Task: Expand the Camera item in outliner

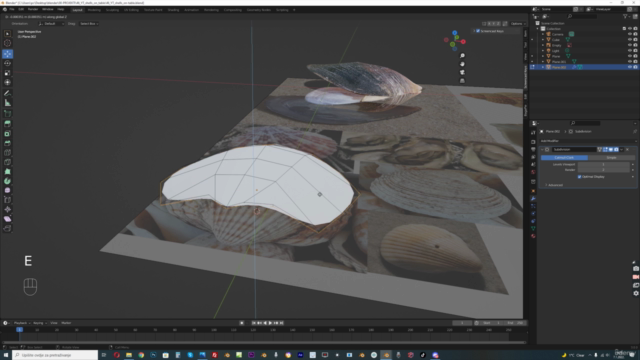Action: coord(543,34)
